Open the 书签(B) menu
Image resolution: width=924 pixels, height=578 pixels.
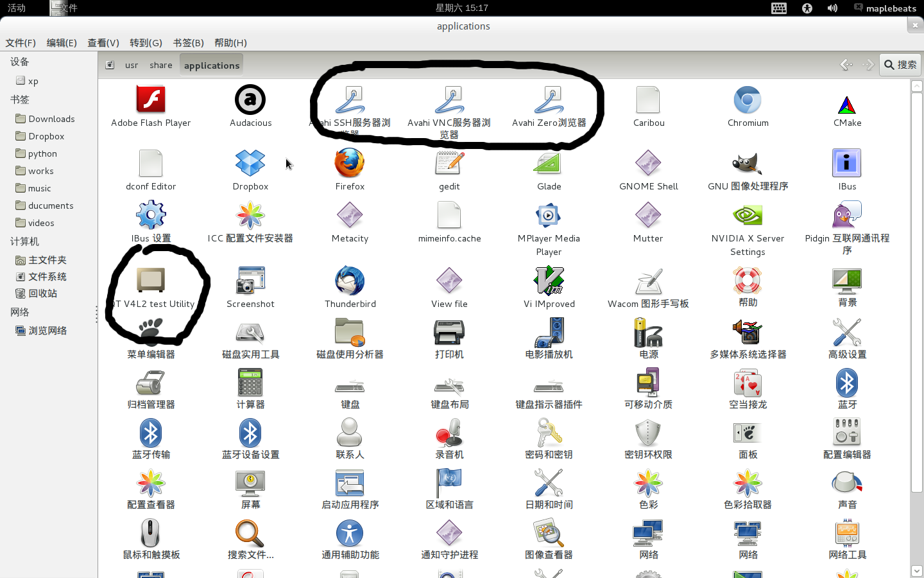pyautogui.click(x=188, y=43)
